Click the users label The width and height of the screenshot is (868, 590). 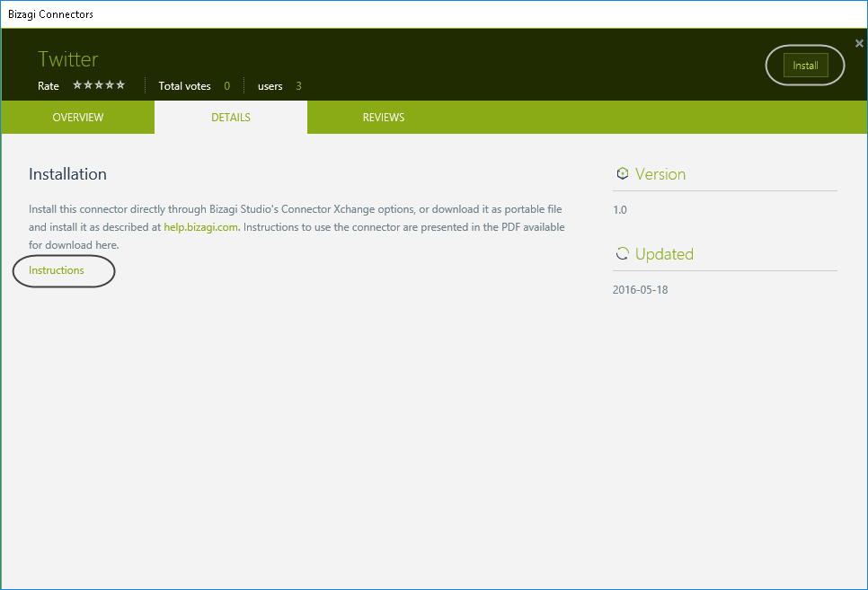pos(270,86)
